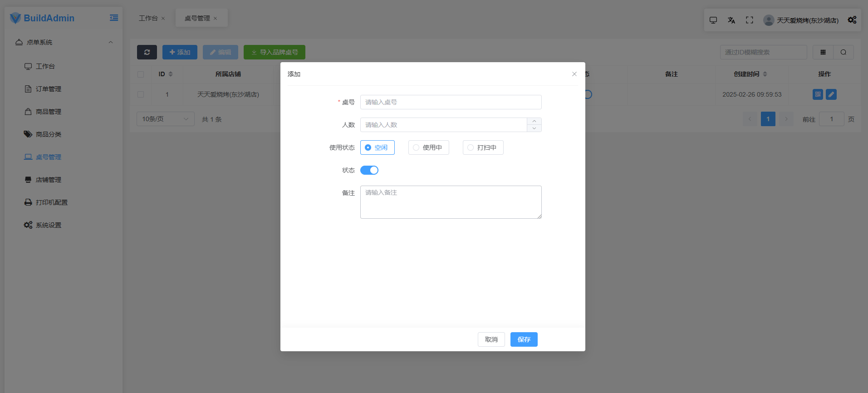Viewport: 868px width, 393px height.
Task: Toggle the 状态 switch off
Action: [369, 170]
